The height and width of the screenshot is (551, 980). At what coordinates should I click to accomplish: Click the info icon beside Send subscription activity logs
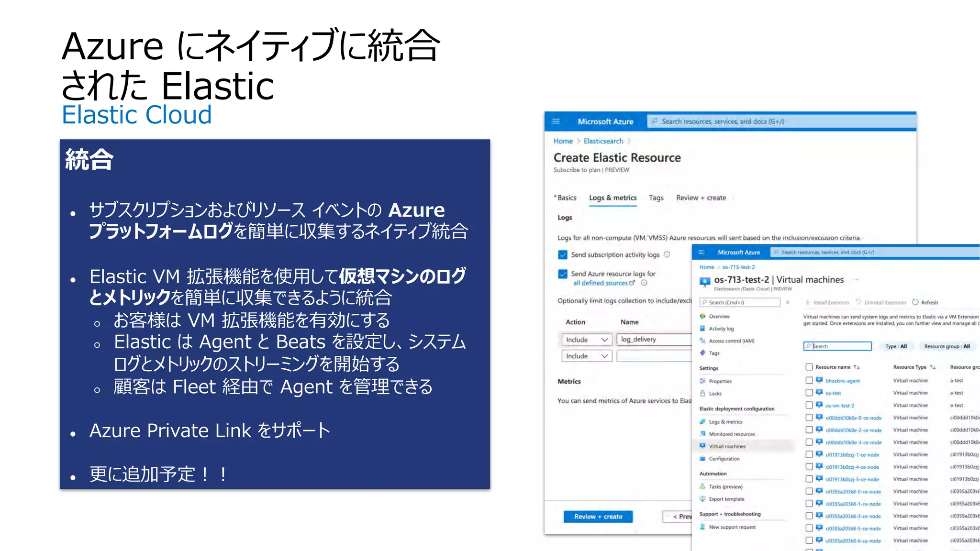coord(667,254)
